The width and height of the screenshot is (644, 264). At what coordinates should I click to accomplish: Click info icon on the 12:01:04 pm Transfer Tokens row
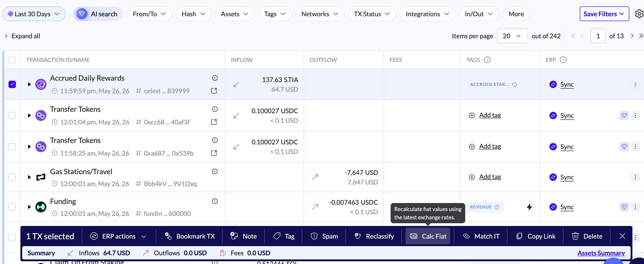(215, 109)
